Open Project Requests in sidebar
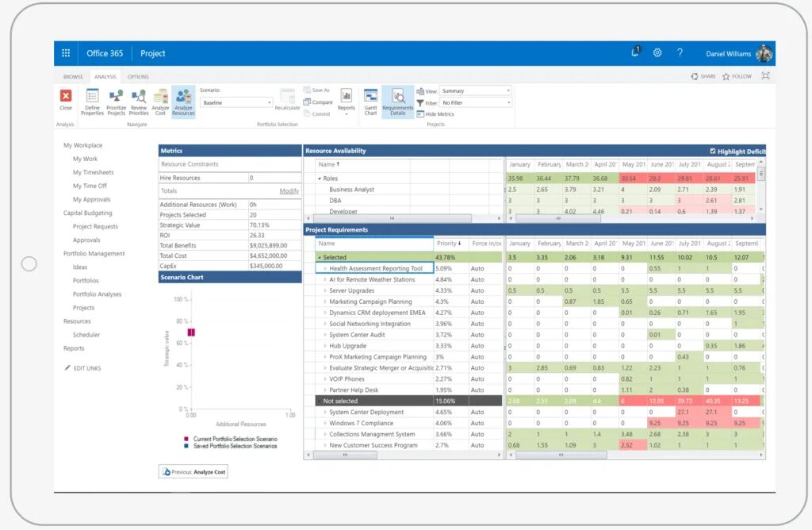Image resolution: width=812 pixels, height=530 pixels. (x=95, y=226)
